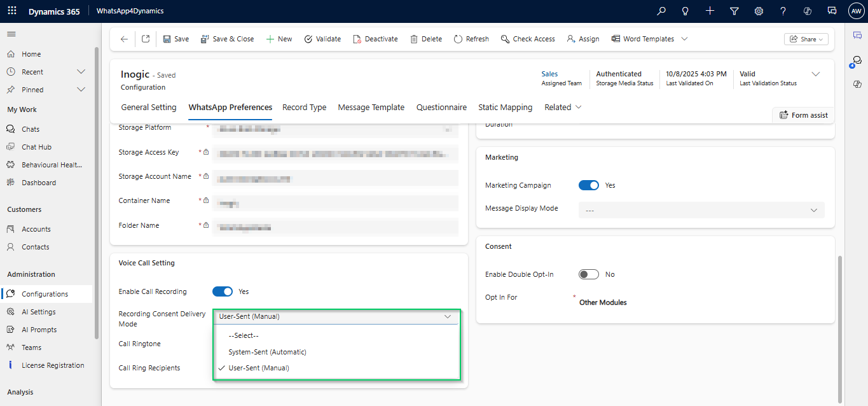Image resolution: width=868 pixels, height=406 pixels.
Task: Click the Folder Name input field
Action: pos(336,227)
